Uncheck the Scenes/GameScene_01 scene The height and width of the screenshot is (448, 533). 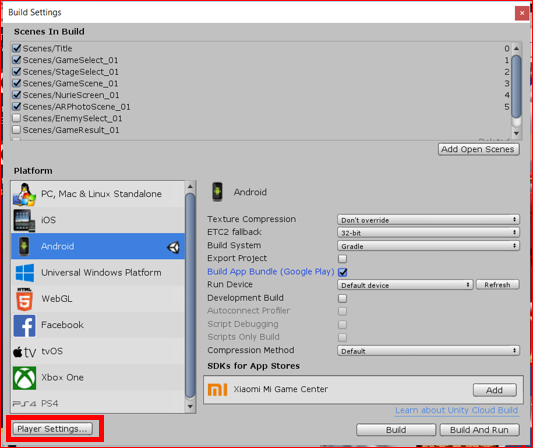(x=17, y=83)
